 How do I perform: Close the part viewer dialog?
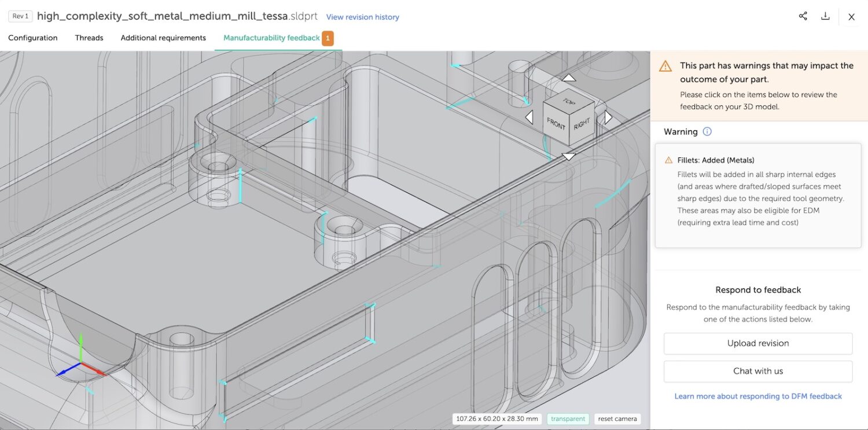pos(851,17)
